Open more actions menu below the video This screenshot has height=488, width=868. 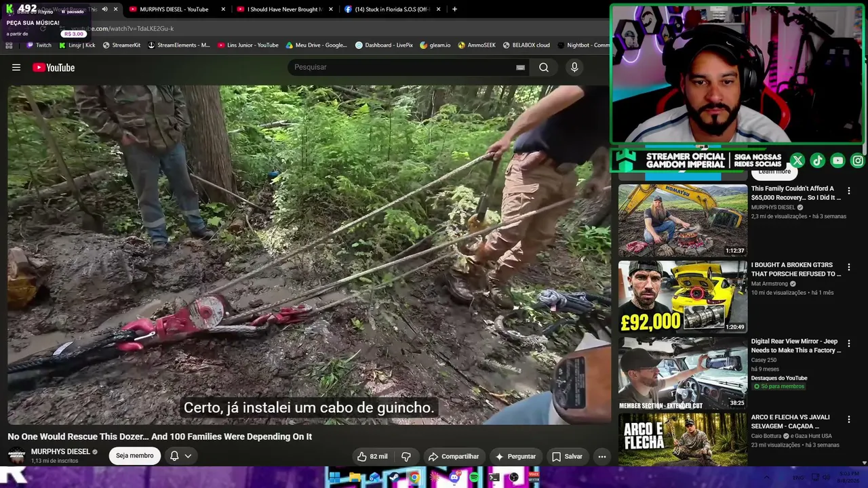[x=601, y=456]
